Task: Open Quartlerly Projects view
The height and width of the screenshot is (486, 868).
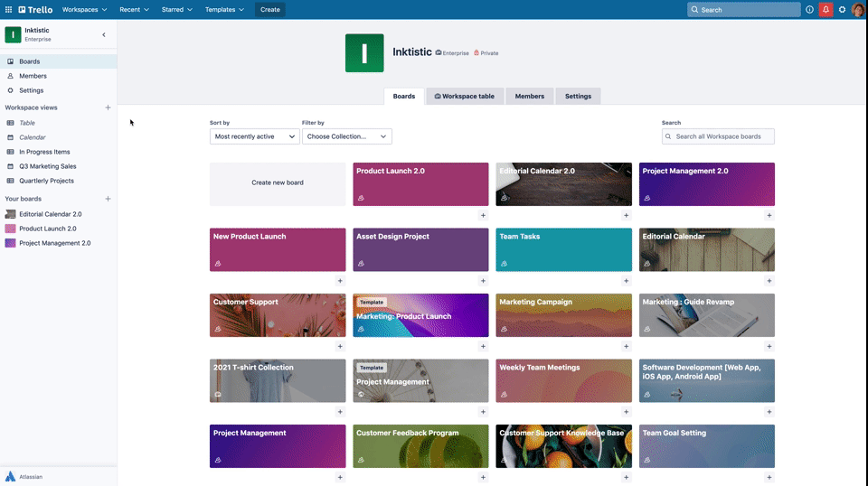Action: [x=58, y=181]
